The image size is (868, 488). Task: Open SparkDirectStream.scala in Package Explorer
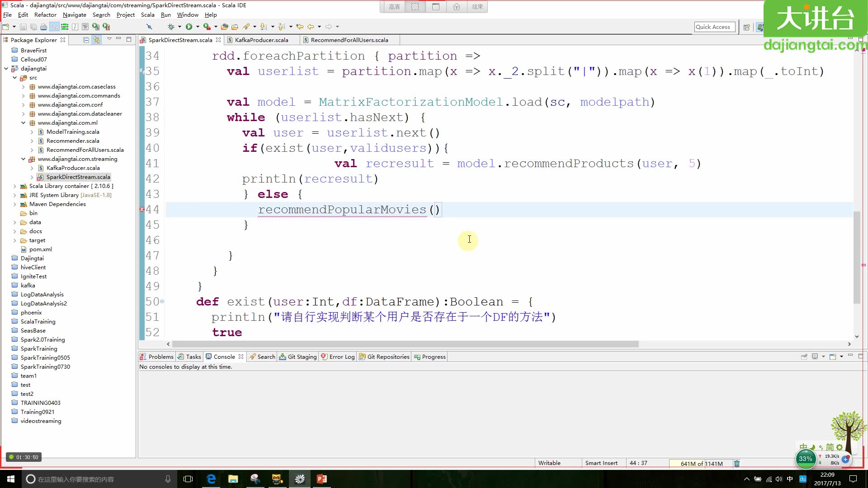[78, 177]
